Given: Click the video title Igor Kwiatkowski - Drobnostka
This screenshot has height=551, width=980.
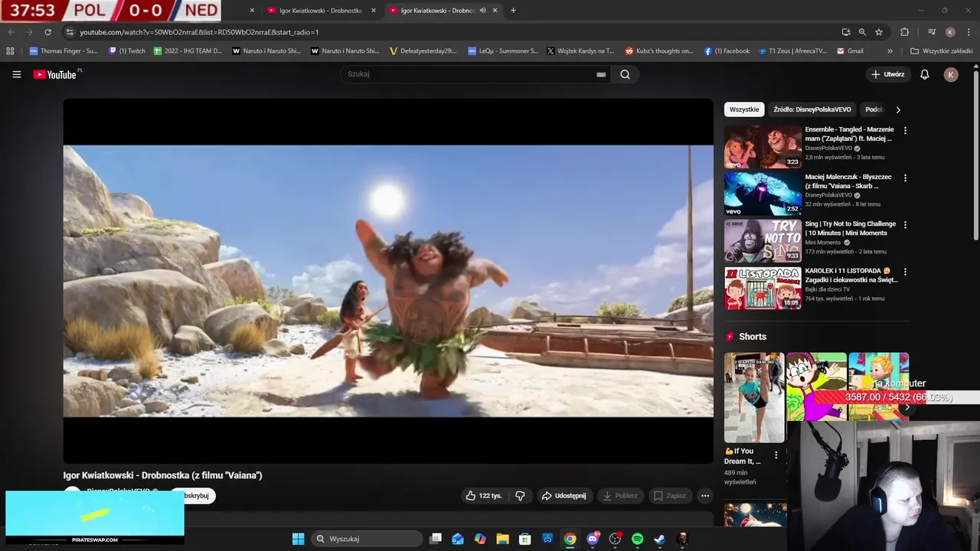Looking at the screenshot, I should [162, 475].
